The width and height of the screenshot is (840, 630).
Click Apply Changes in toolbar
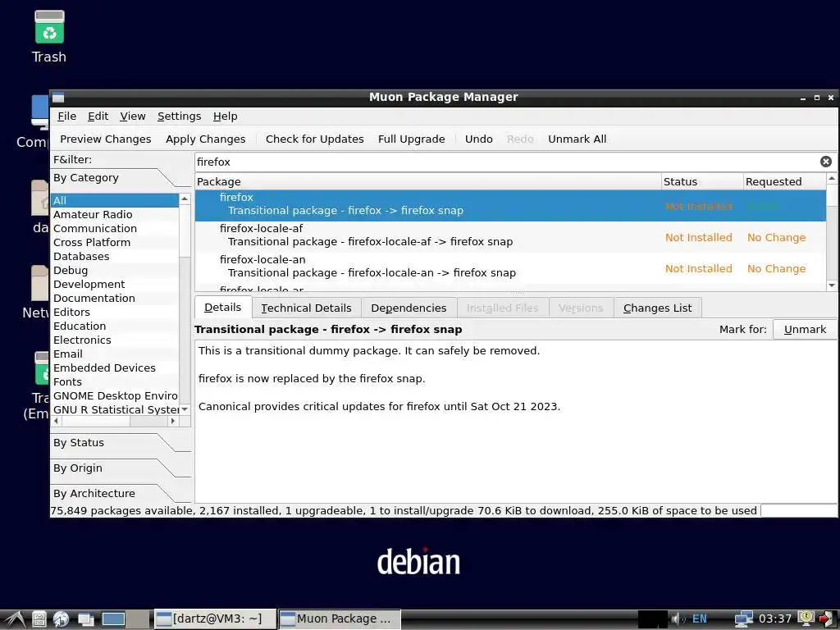(206, 139)
